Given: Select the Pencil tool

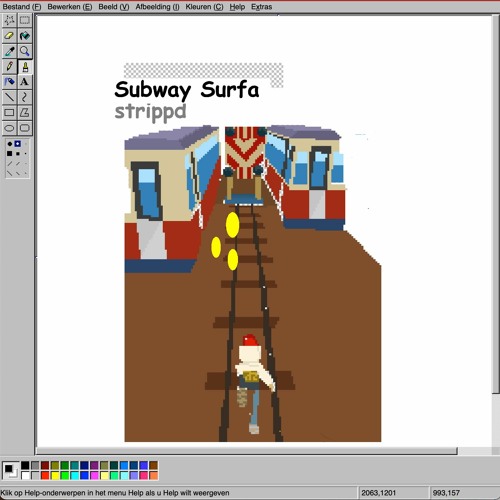Looking at the screenshot, I should [x=9, y=66].
